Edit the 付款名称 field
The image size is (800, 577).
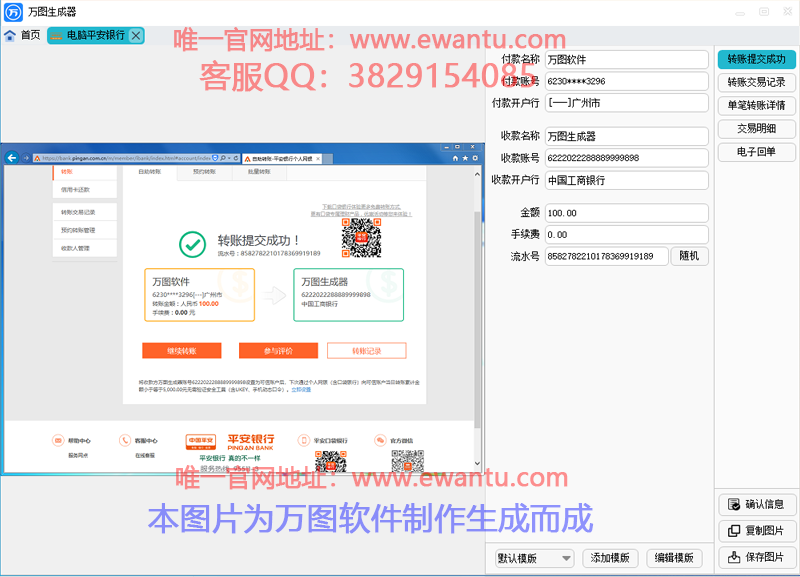(627, 60)
